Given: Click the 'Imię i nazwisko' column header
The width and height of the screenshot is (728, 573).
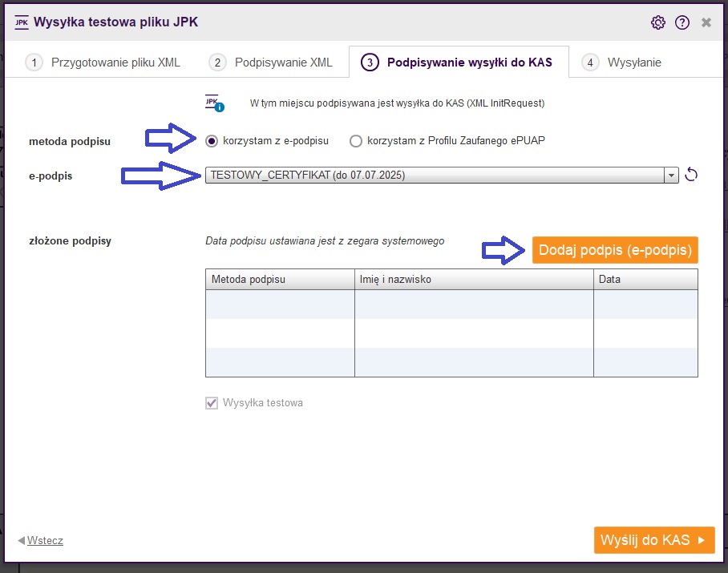Looking at the screenshot, I should point(474,280).
